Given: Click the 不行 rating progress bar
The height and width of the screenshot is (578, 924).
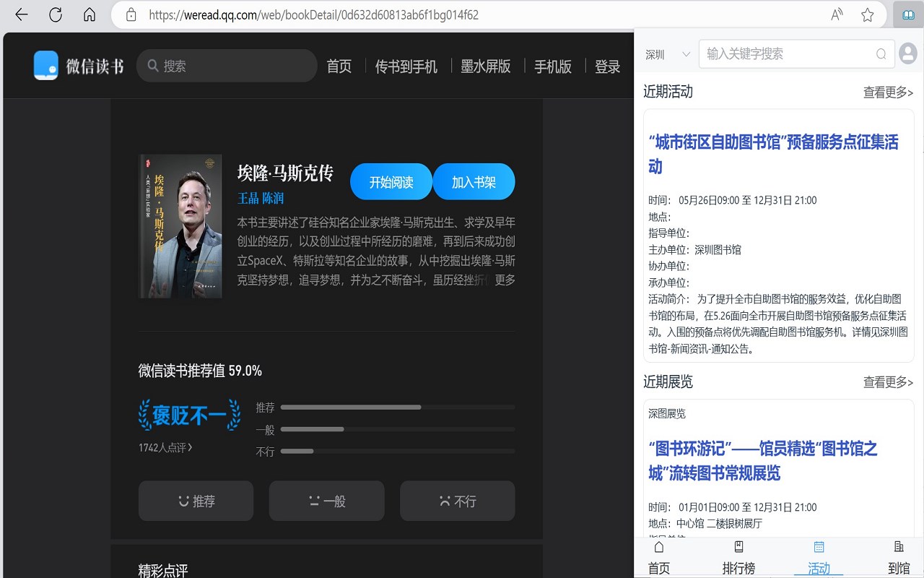Looking at the screenshot, I should [398, 451].
